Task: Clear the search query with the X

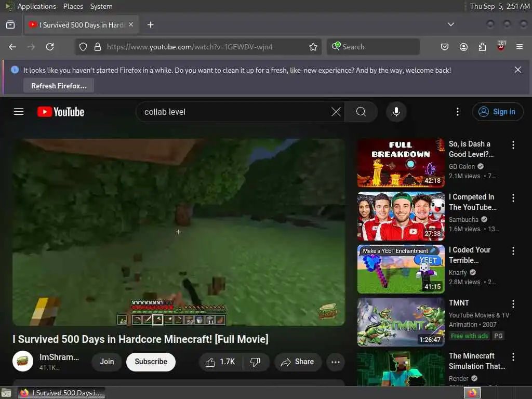Action: [336, 112]
